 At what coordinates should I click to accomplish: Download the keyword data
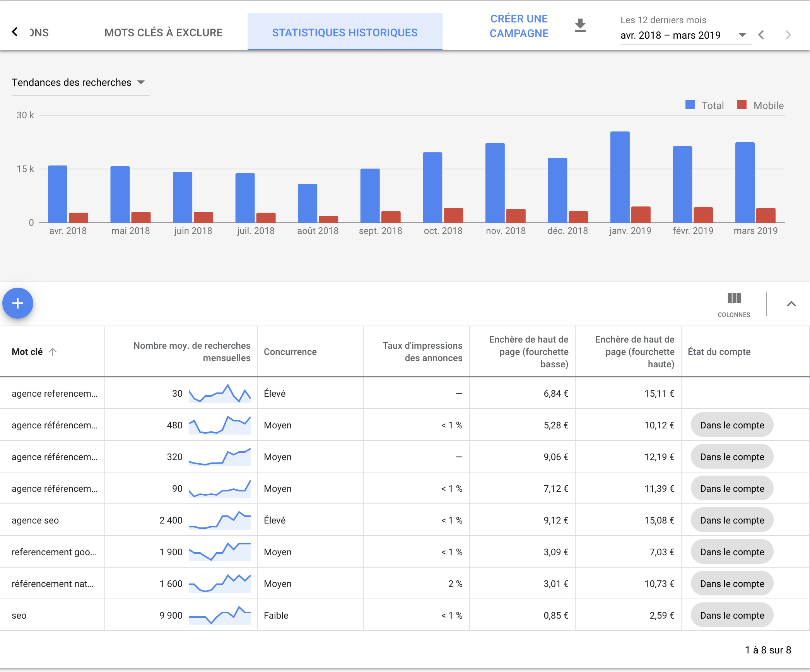[580, 25]
